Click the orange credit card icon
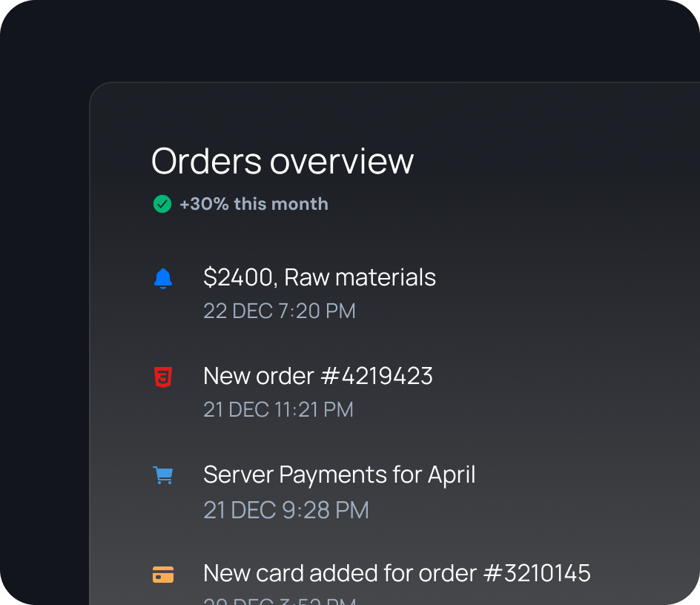700x605 pixels. pos(163,575)
